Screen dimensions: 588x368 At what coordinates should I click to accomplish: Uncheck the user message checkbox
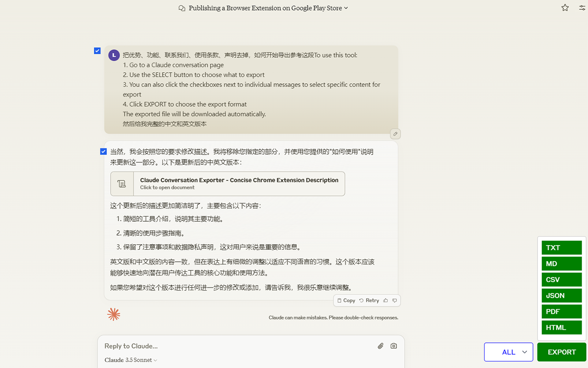97,51
